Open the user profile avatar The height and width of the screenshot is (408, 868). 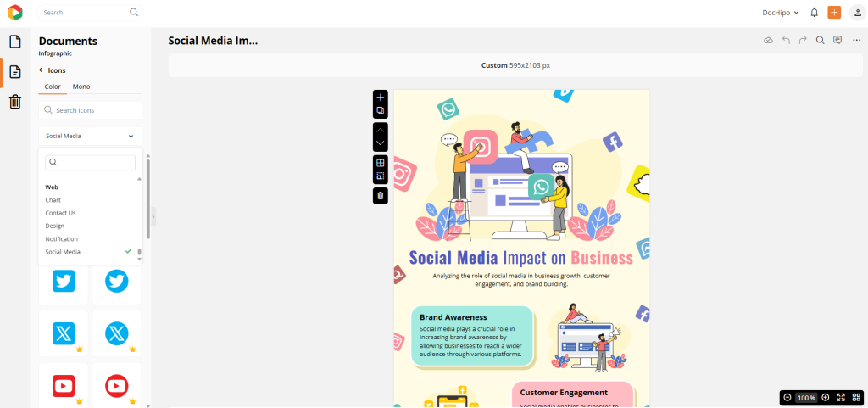click(x=856, y=12)
